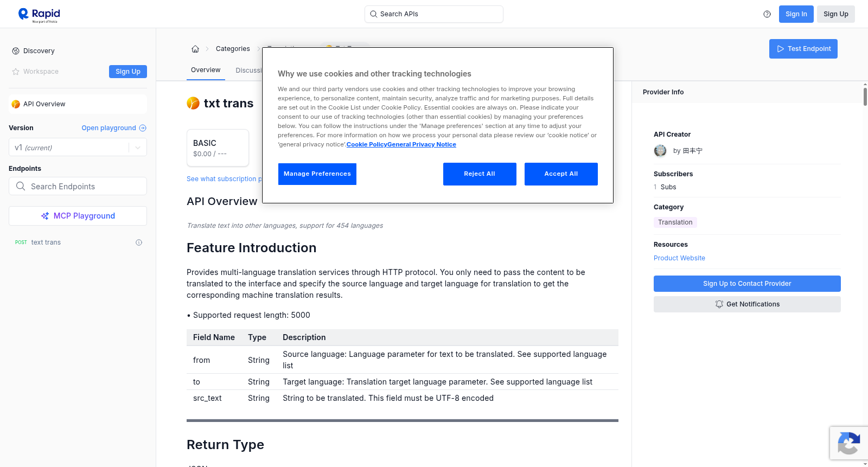Reject all cookies
The image size is (868, 467).
(480, 174)
